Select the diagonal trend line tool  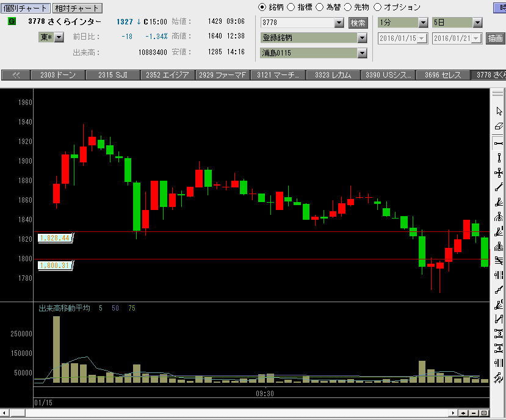point(499,187)
